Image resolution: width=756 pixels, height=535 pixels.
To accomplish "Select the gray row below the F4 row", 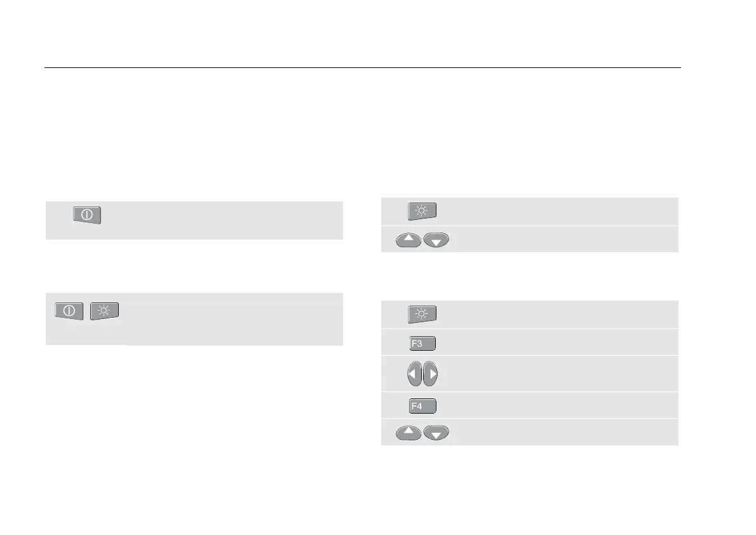I will pyautogui.click(x=529, y=432).
